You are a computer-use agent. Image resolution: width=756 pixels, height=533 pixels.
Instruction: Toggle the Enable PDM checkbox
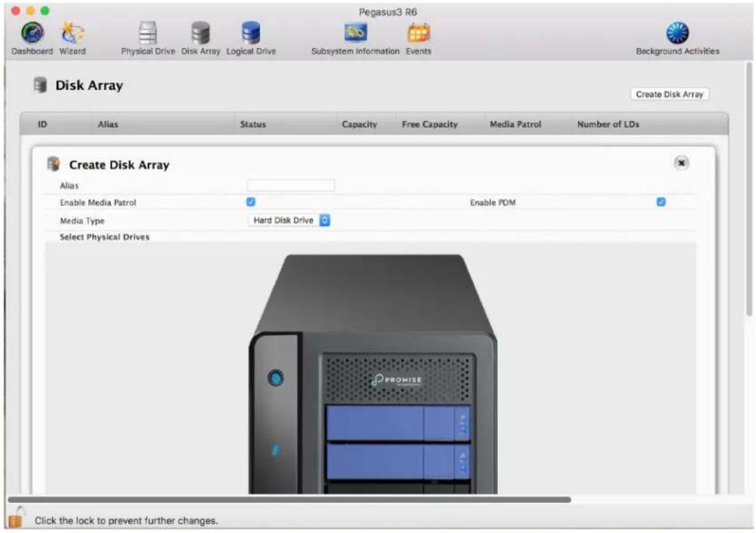(661, 202)
